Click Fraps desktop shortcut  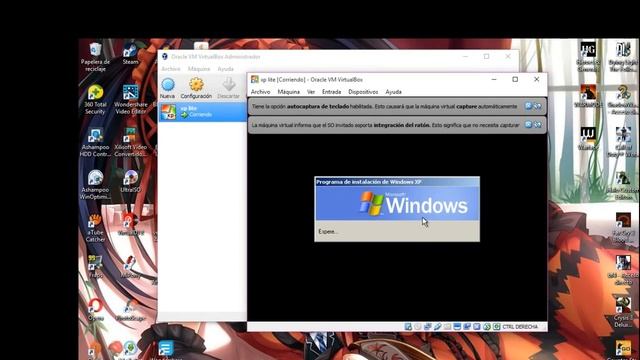pos(95,266)
